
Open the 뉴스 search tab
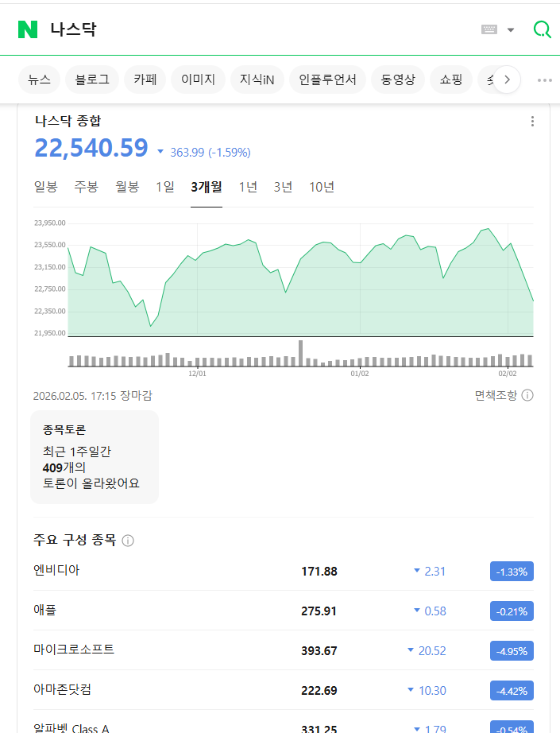point(39,80)
